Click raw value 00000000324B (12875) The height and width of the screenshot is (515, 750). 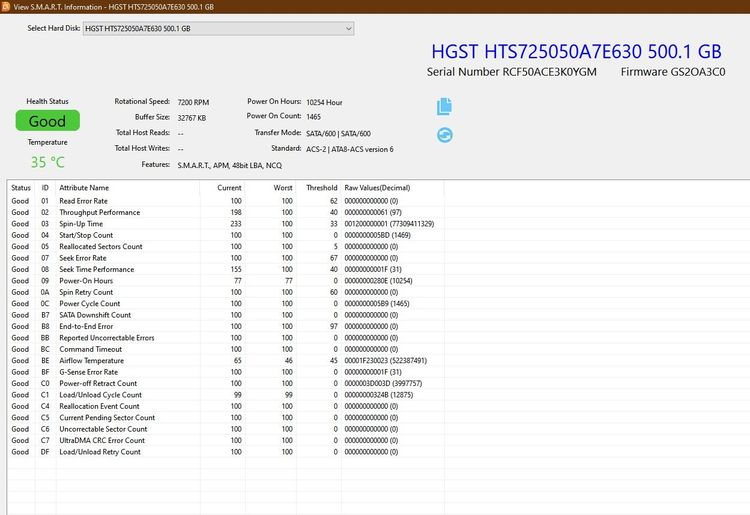coord(379,395)
